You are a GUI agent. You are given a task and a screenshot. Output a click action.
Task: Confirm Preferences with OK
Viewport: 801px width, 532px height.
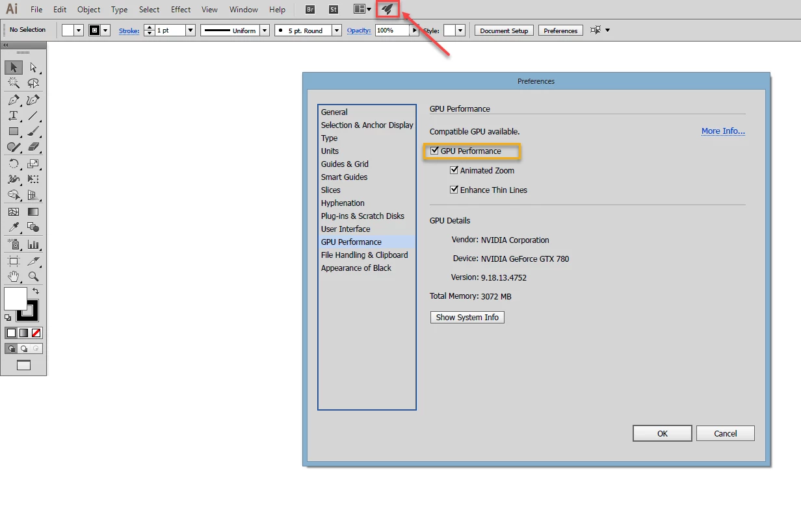(x=663, y=433)
